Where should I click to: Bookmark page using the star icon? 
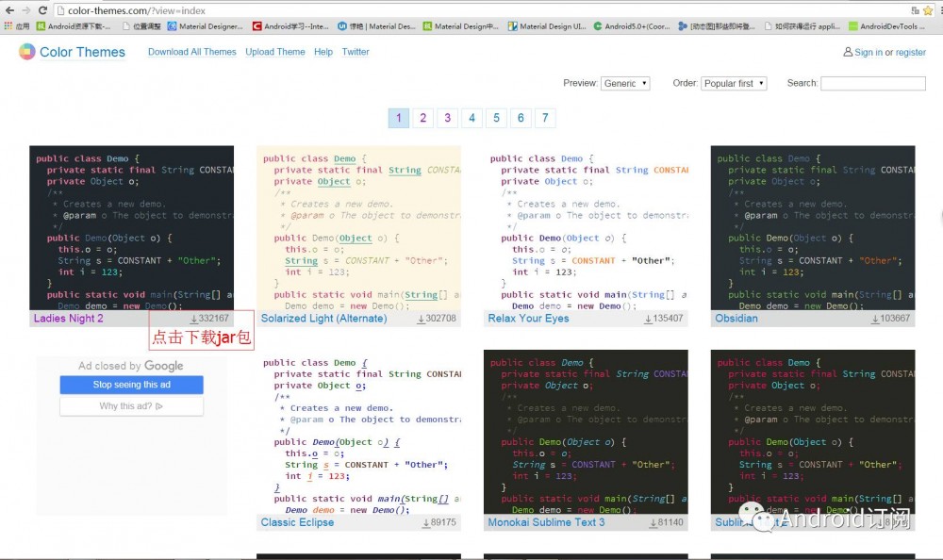(x=929, y=10)
